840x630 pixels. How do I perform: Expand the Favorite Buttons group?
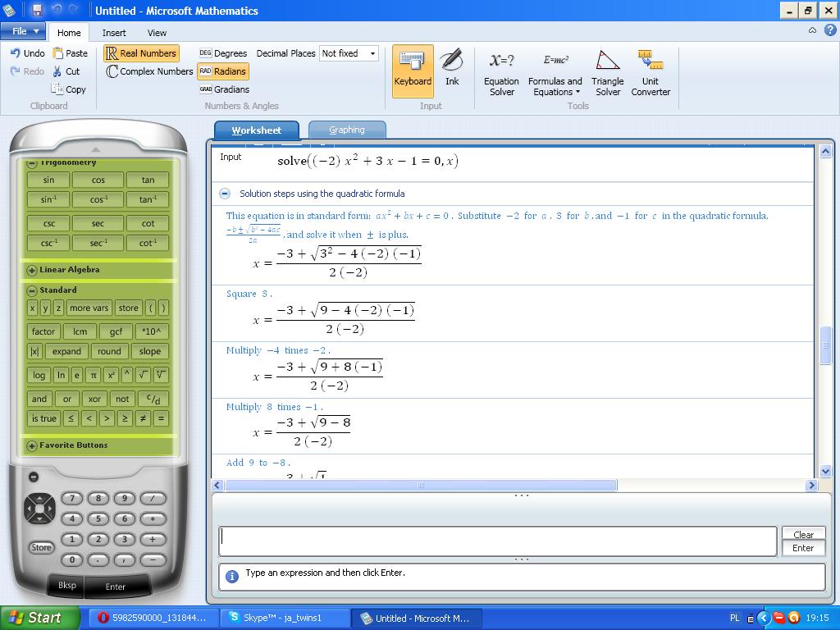pos(32,445)
